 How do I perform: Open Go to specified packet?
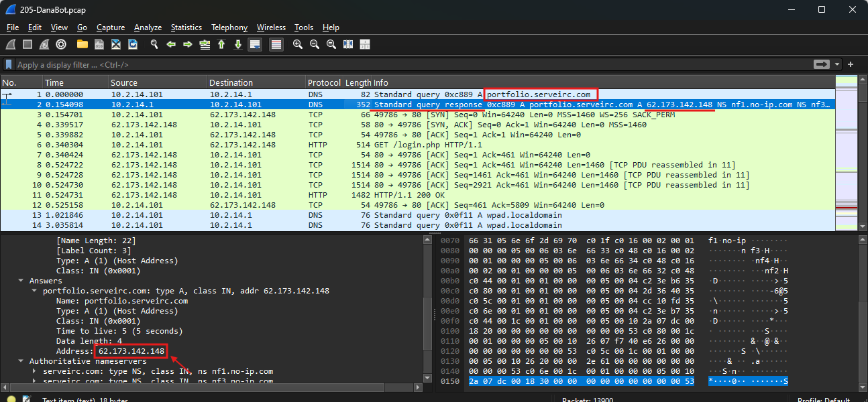tap(205, 44)
